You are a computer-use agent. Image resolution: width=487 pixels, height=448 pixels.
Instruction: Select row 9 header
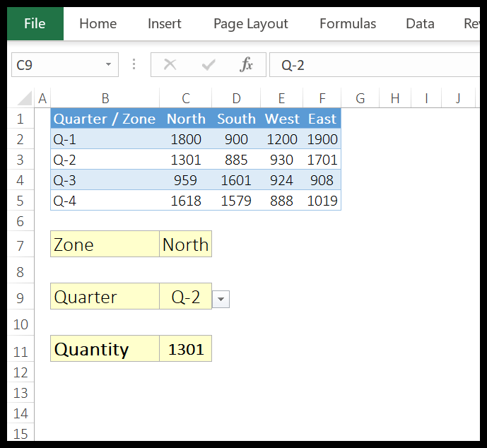(x=20, y=297)
